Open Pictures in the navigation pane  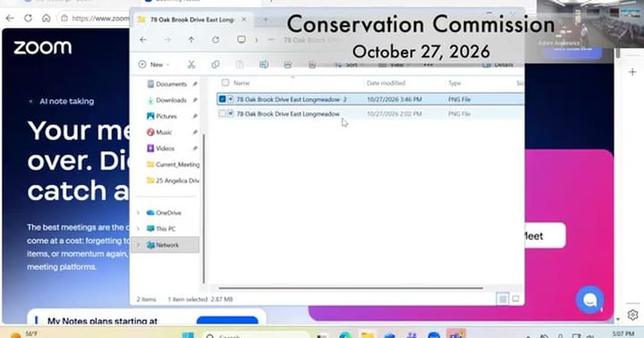coord(166,116)
